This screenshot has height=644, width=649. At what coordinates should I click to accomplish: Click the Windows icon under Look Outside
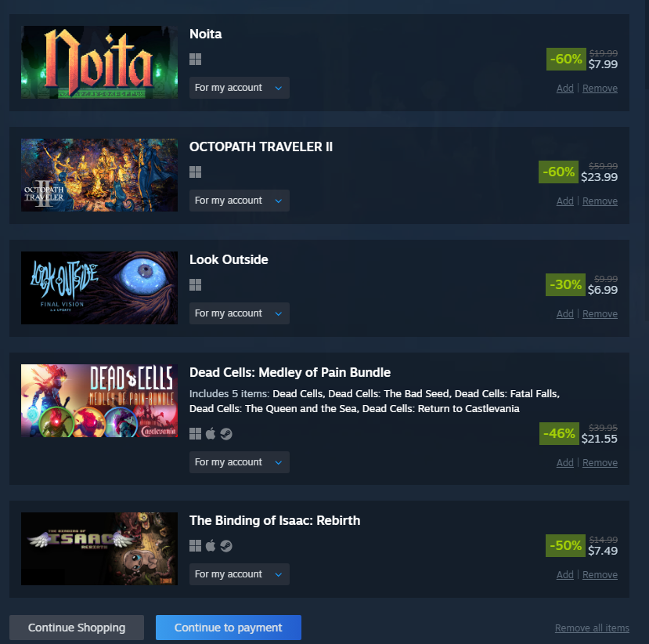click(x=196, y=284)
